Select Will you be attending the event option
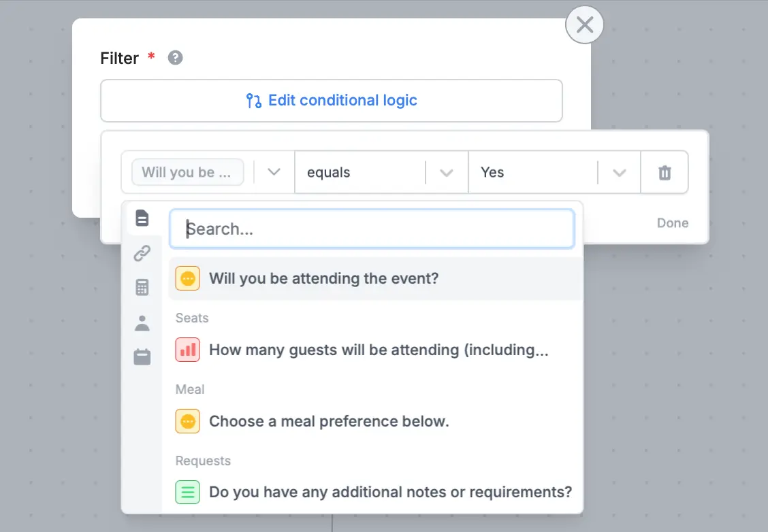 tap(325, 278)
